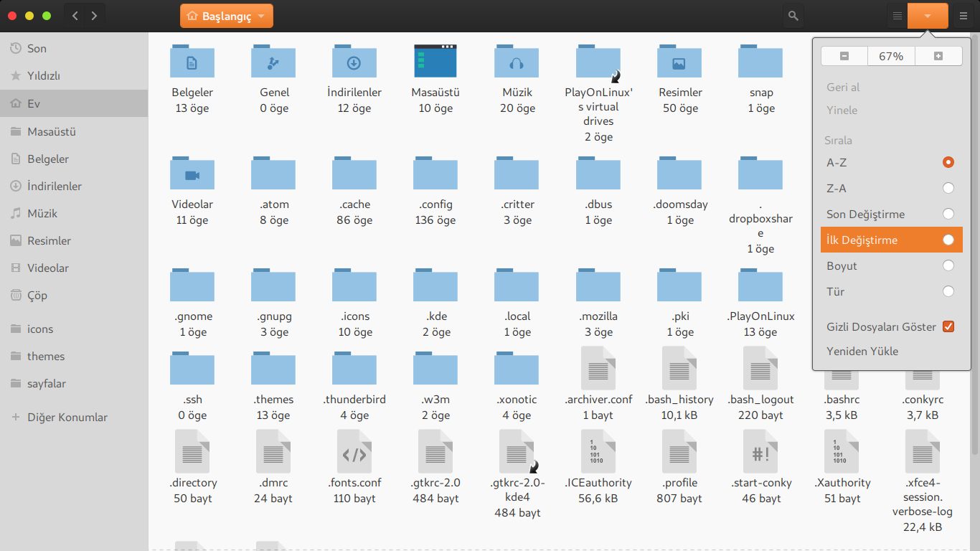Open Müzik in the sidebar
The image size is (980, 551).
coord(74,214)
